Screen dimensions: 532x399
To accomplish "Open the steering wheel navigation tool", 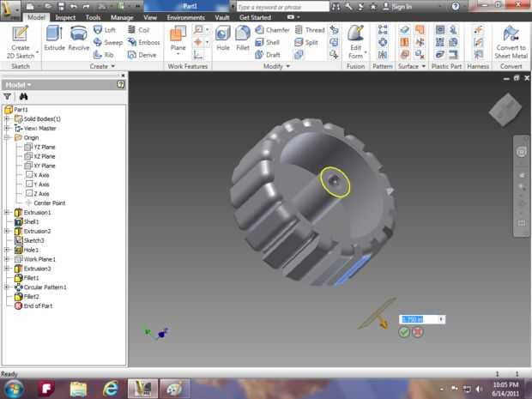I will [521, 152].
